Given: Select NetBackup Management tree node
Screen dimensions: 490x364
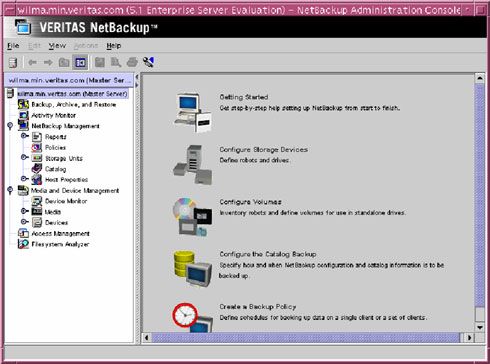Looking at the screenshot, I should 65,126.
